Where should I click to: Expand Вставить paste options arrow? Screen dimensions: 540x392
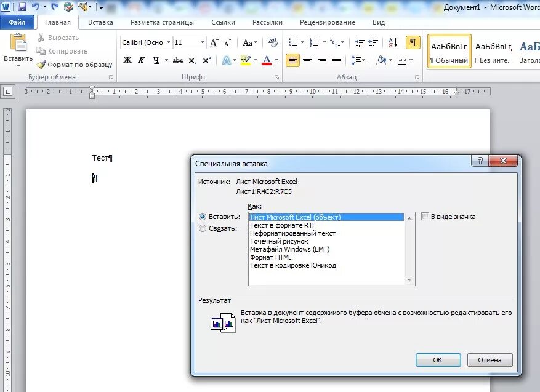point(18,66)
